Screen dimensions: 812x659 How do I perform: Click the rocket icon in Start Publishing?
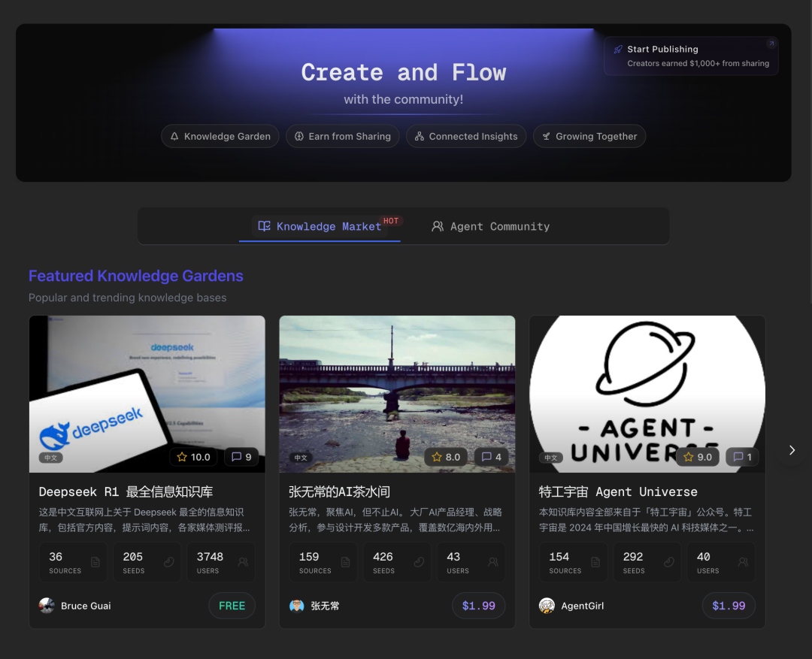pyautogui.click(x=618, y=49)
